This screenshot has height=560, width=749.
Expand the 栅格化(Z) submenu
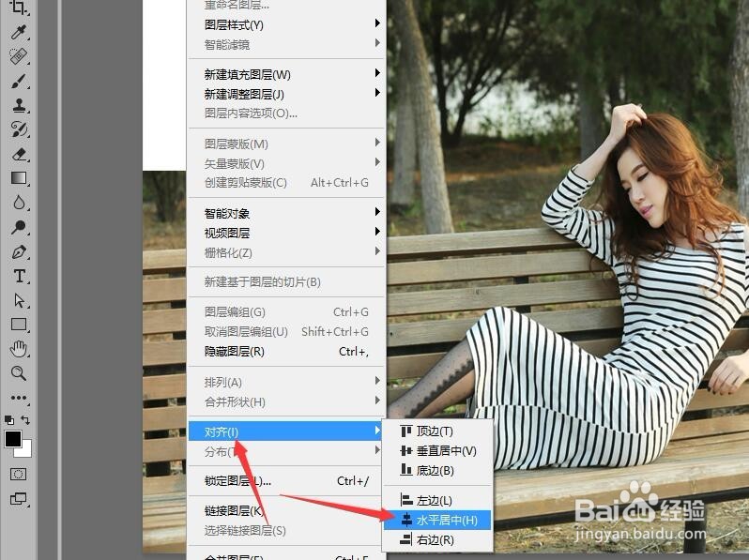[285, 252]
